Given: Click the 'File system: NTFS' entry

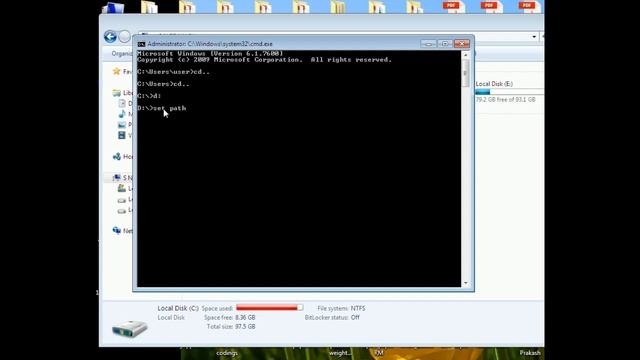Looking at the screenshot, I should [x=341, y=308].
